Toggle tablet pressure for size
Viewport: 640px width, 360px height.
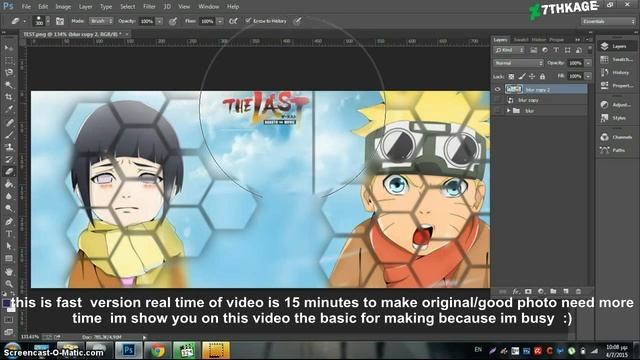(x=298, y=21)
